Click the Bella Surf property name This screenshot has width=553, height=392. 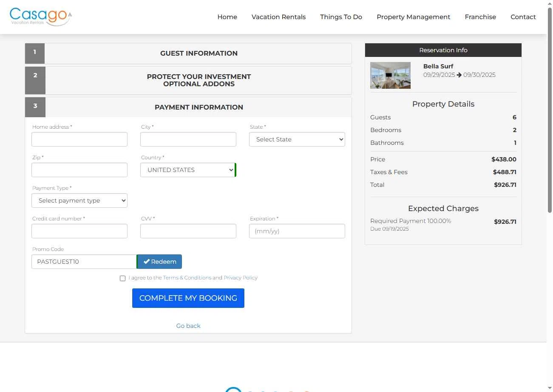[438, 66]
